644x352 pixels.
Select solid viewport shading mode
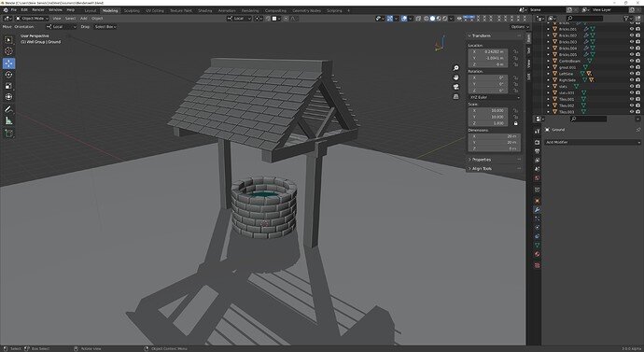point(432,19)
